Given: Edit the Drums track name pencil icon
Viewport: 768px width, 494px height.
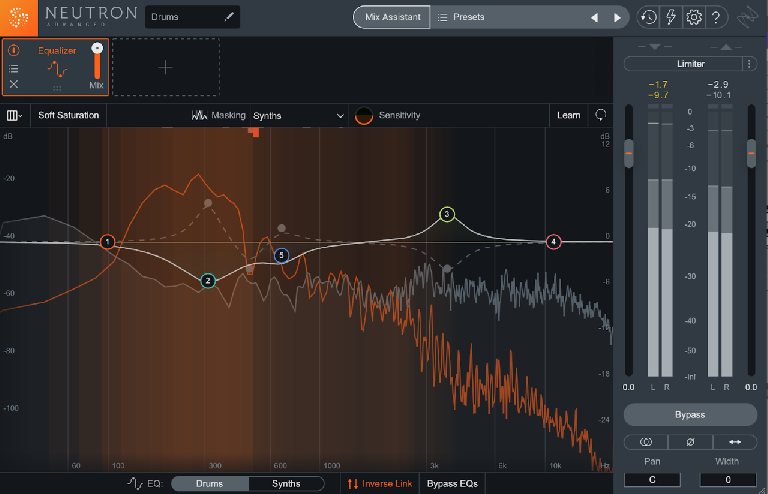Looking at the screenshot, I should coord(229,17).
